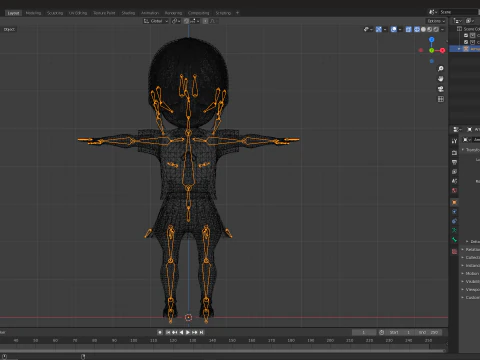Click the pan hand viewport gizmo
Viewport: 480px width, 360px height.
click(441, 79)
